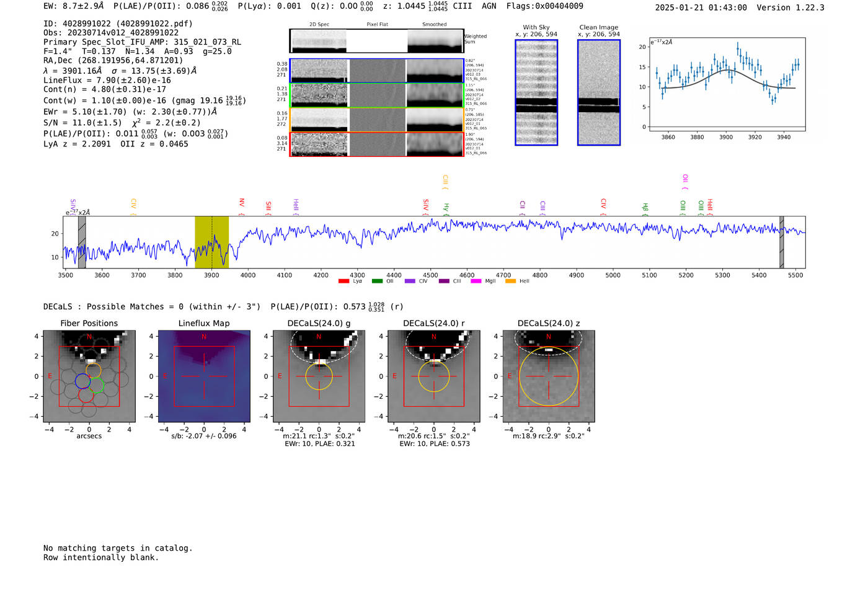Select the green-framed 2D spectrum row

(377, 95)
